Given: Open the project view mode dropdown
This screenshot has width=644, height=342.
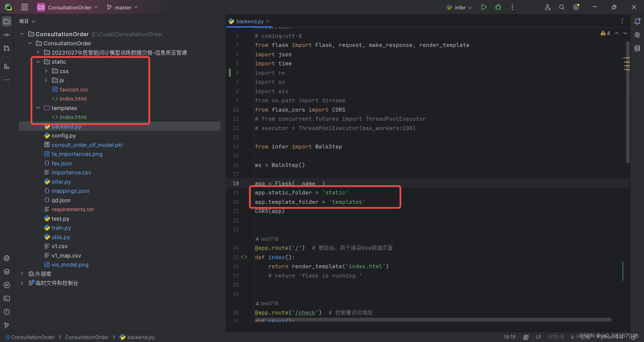Looking at the screenshot, I should coord(27,21).
